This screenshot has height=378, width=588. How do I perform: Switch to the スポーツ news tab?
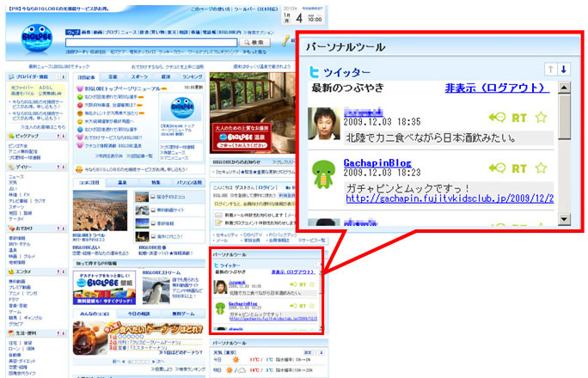(139, 76)
